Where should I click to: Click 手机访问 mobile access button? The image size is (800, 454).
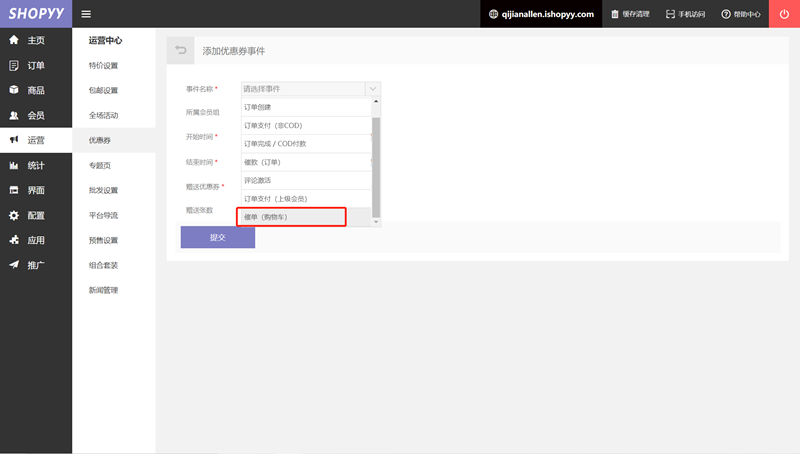coord(685,14)
